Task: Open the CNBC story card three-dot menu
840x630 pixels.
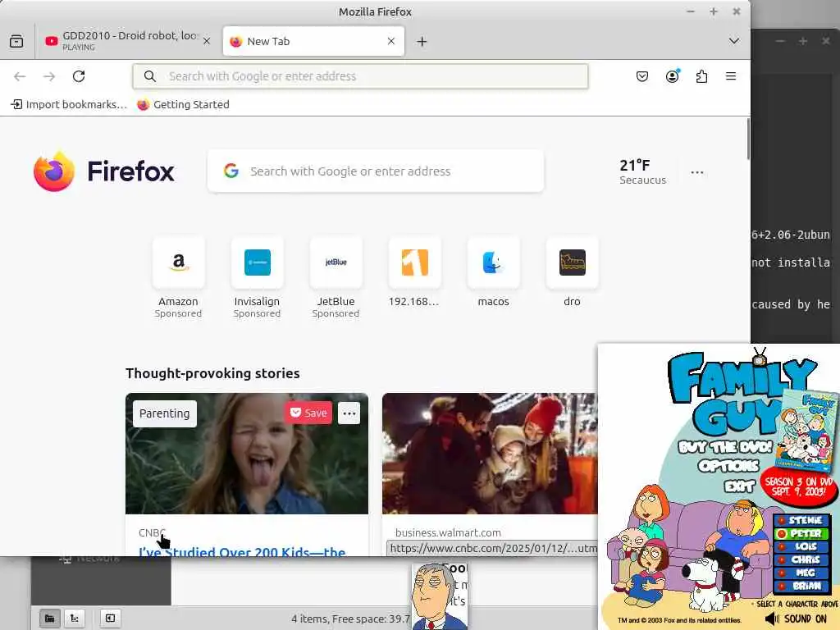Action: pos(349,413)
